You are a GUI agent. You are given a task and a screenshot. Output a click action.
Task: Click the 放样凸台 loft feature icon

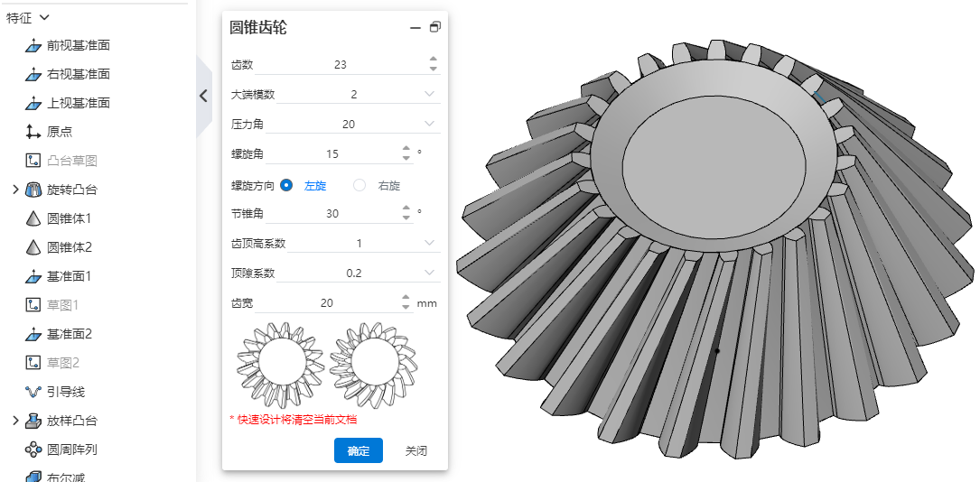33,421
